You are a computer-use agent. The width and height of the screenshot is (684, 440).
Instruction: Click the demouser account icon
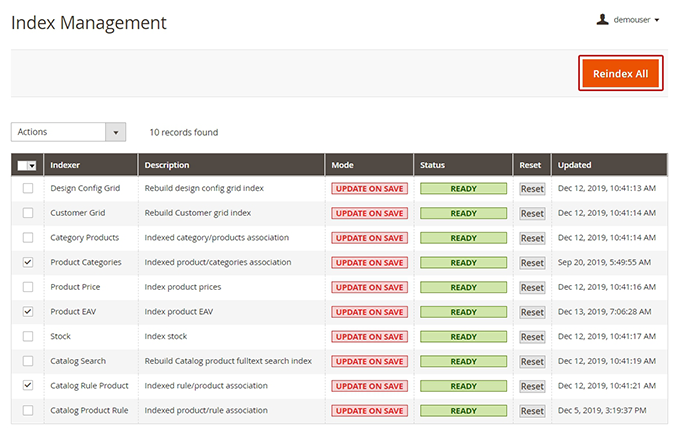[x=602, y=19]
